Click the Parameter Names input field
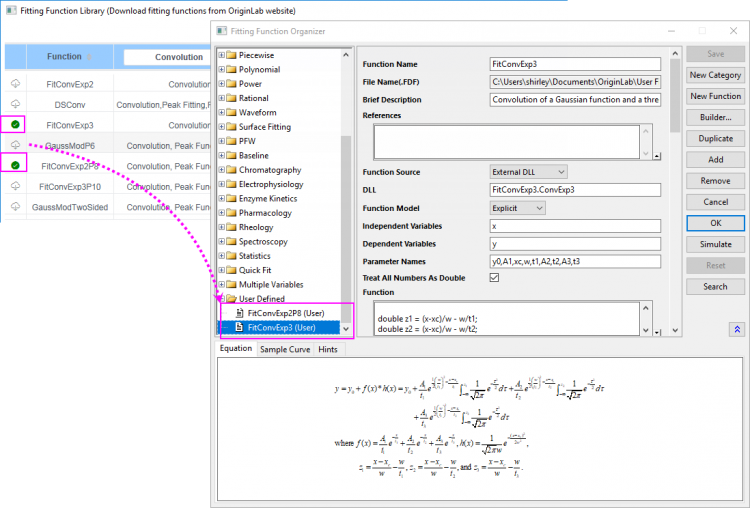Viewport: 750px width, 510px height. [575, 261]
